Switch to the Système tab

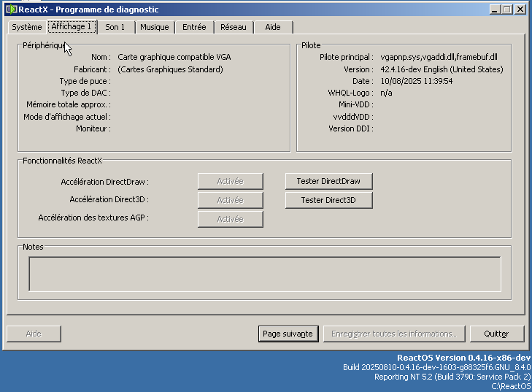27,27
